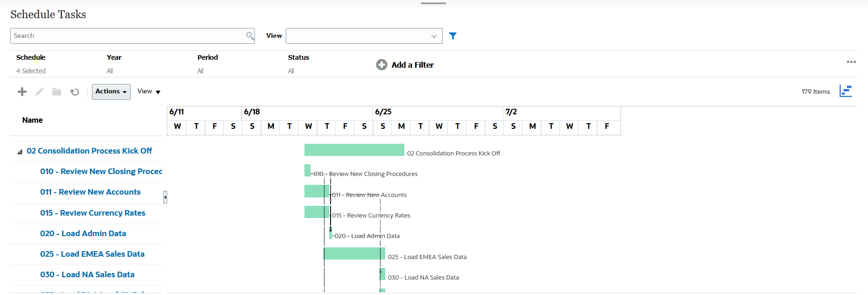Screen dimensions: 868x295
Task: Click inside the Search input field
Action: tap(126, 36)
